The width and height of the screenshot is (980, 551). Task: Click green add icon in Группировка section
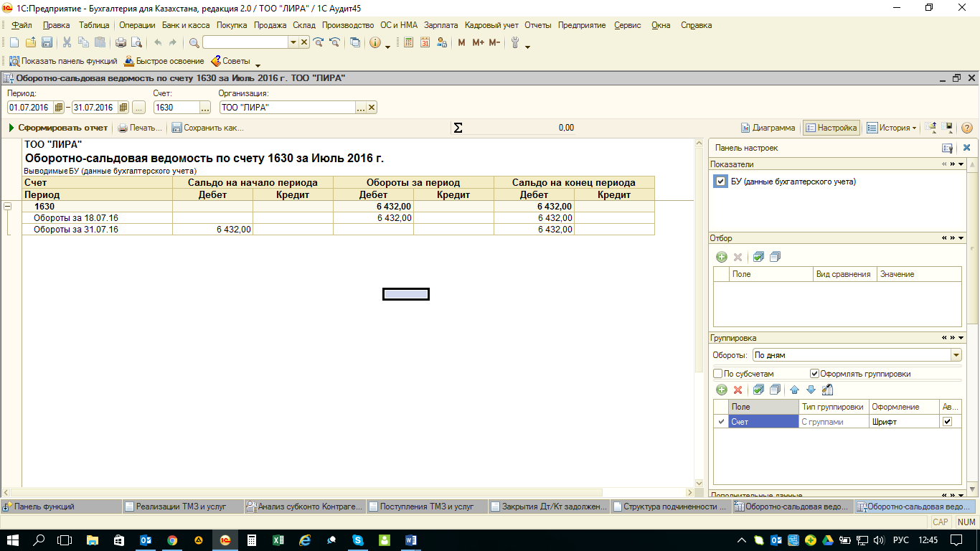(722, 390)
